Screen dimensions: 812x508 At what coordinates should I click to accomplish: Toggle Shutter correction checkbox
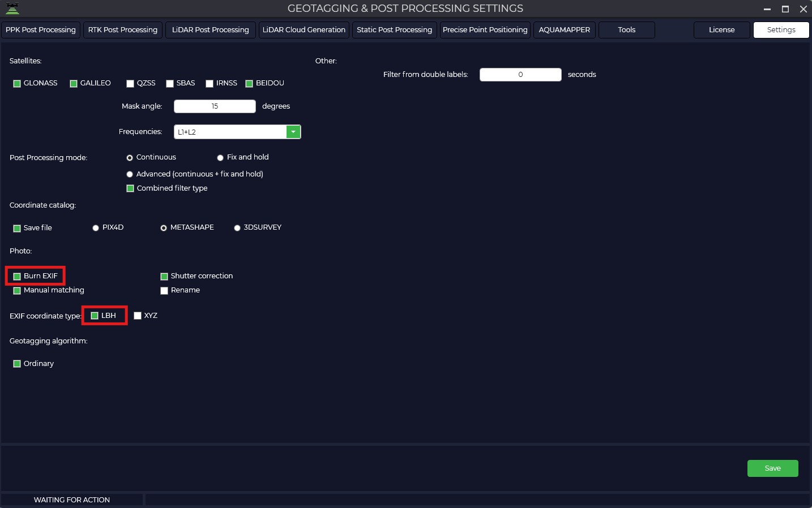tap(164, 277)
